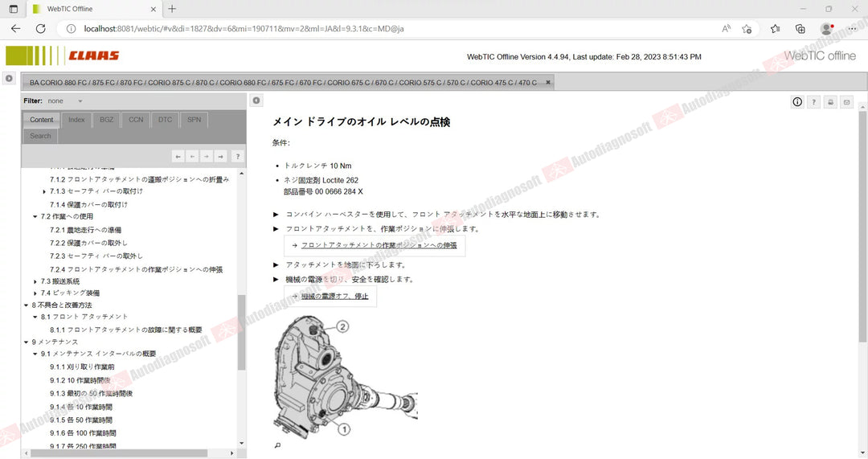This screenshot has width=868, height=459.
Task: Click the browser address bar URL
Action: pyautogui.click(x=244, y=29)
